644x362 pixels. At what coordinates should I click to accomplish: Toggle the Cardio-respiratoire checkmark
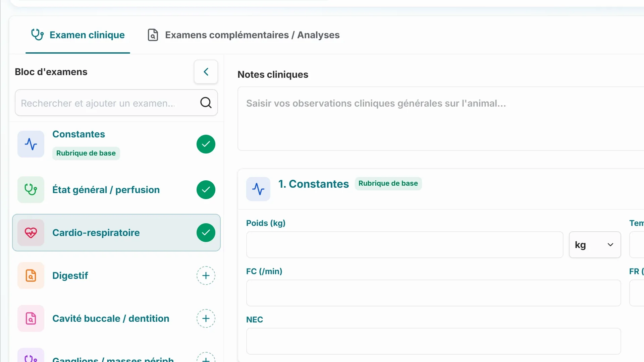206,233
